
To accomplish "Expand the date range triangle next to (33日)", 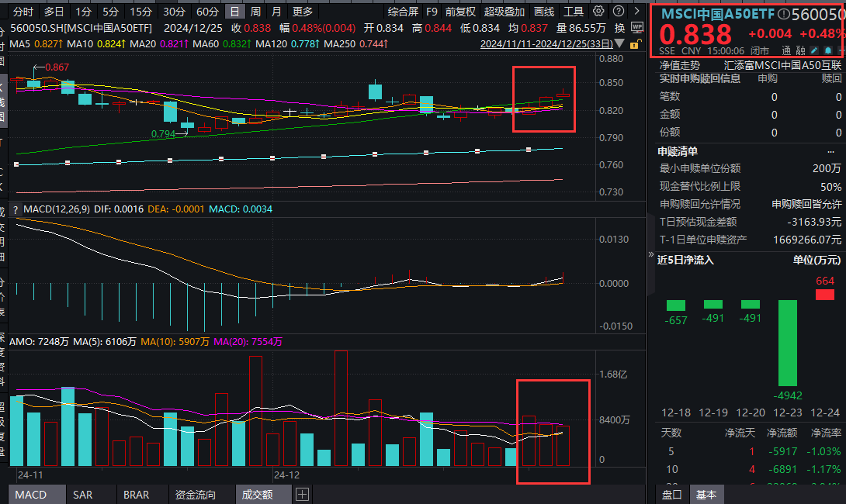I will pyautogui.click(x=618, y=43).
